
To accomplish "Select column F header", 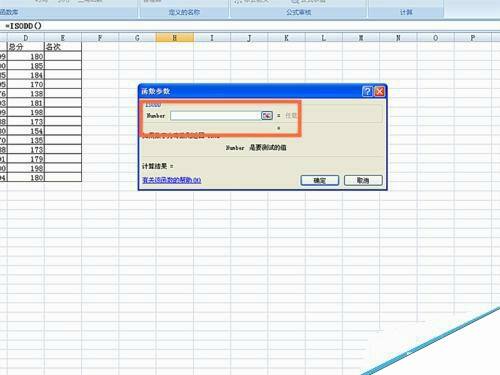I will click(100, 38).
